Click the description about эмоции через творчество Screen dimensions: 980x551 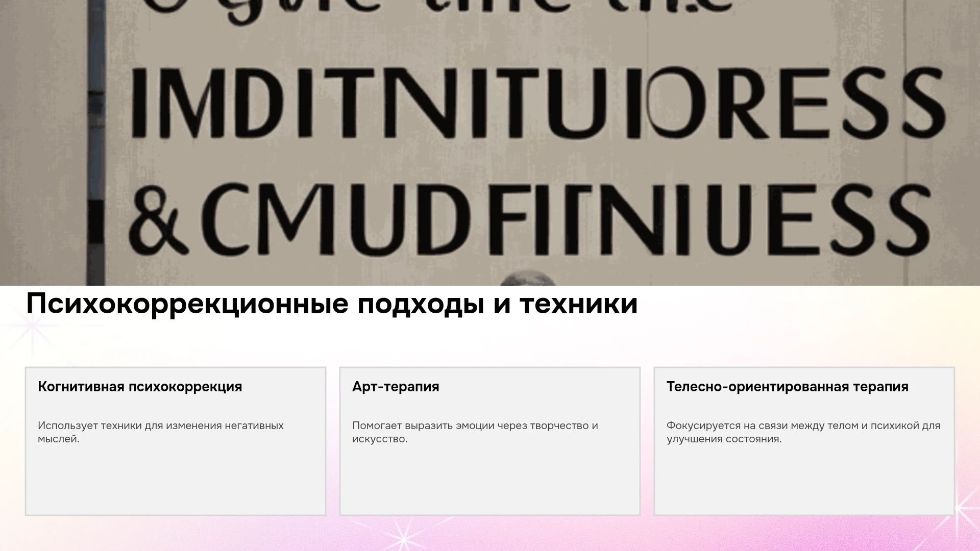coord(475,432)
